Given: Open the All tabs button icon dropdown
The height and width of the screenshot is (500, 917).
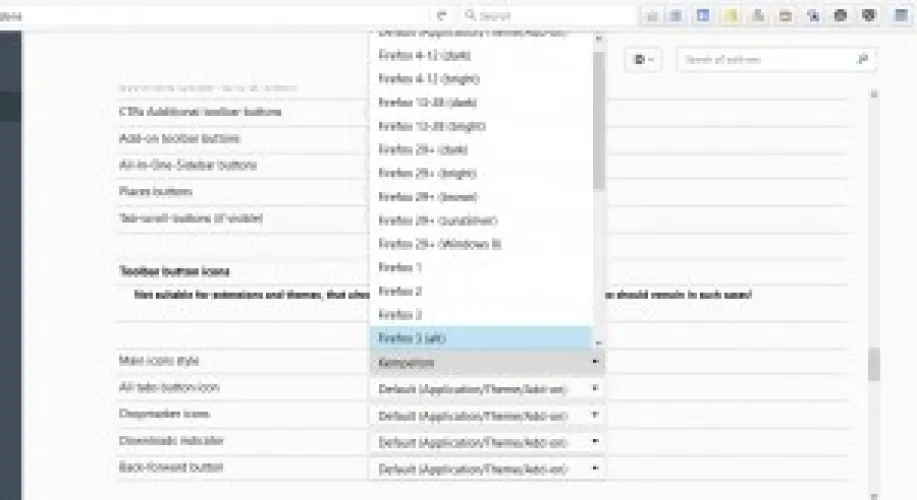Looking at the screenshot, I should pyautogui.click(x=487, y=389).
